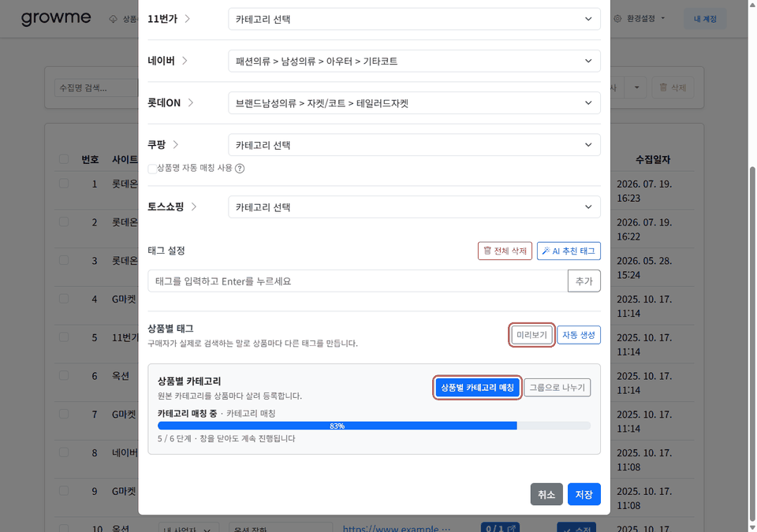Viewport: 757px width, 532px height.
Task: Click the 상품별 카테고리 매칭 button
Action: coord(477,388)
